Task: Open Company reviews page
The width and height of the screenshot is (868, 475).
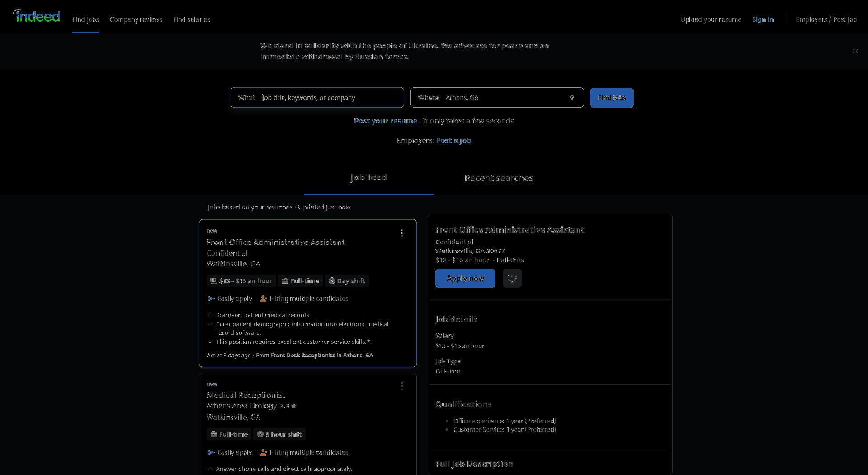Action: coord(136,19)
